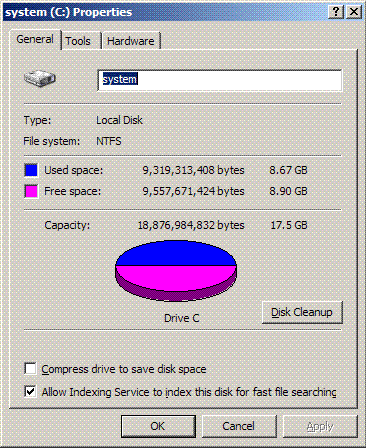Open the Hardware tab
The width and height of the screenshot is (366, 448).
pos(131,41)
